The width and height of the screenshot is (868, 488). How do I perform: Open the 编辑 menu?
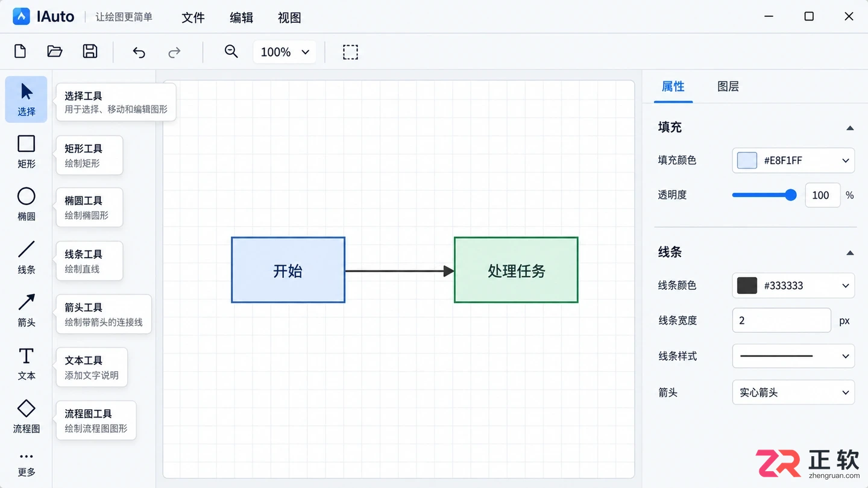coord(241,18)
